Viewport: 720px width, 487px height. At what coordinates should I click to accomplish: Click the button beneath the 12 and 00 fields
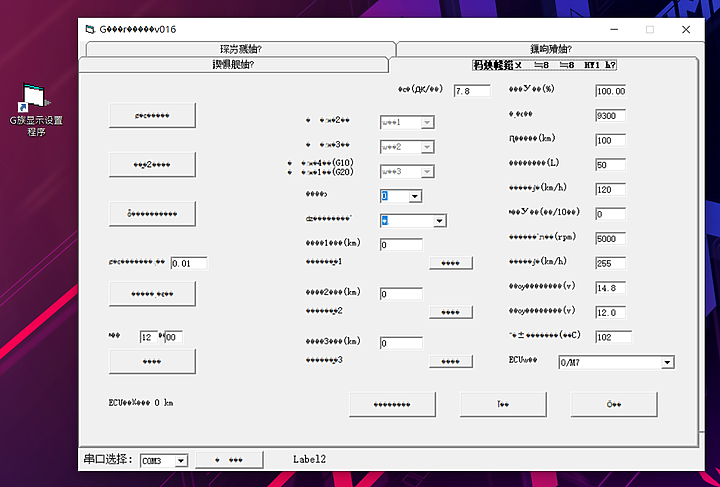pos(152,361)
